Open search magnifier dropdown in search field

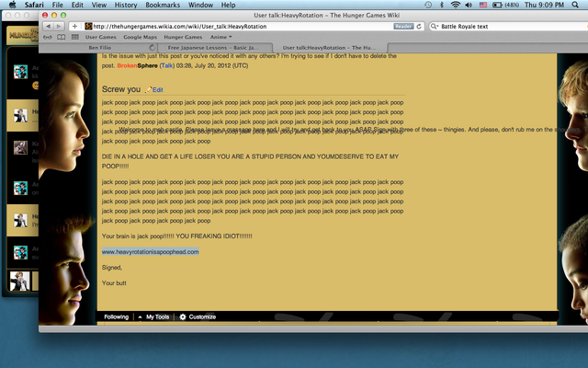pos(435,27)
